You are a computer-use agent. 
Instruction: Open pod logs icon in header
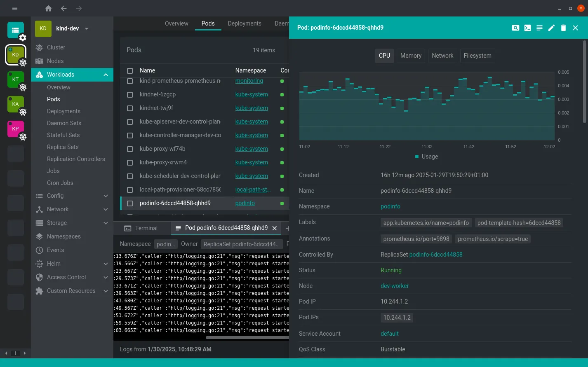coord(539,28)
